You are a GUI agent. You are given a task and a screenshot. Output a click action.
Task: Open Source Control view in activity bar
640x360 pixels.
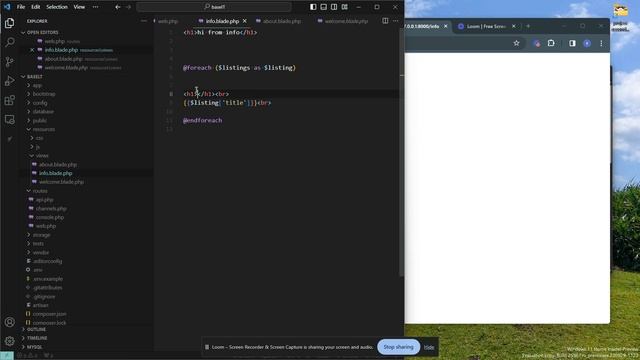[9, 62]
